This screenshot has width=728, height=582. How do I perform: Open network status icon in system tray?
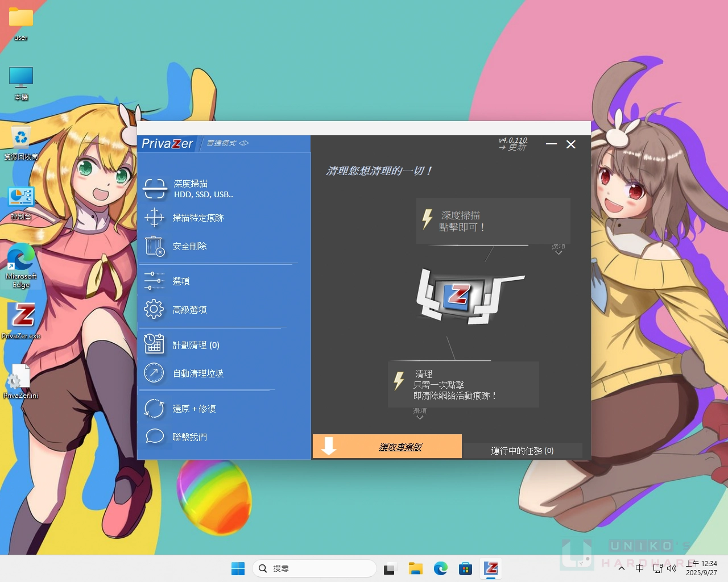click(x=658, y=568)
